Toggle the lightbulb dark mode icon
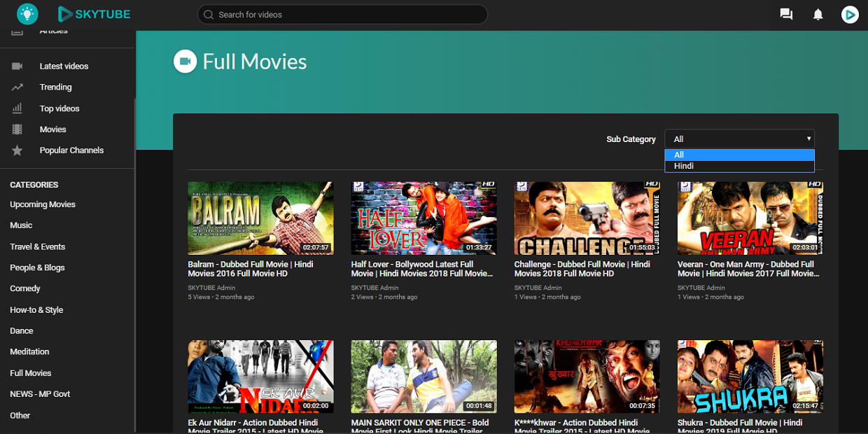 click(x=27, y=13)
